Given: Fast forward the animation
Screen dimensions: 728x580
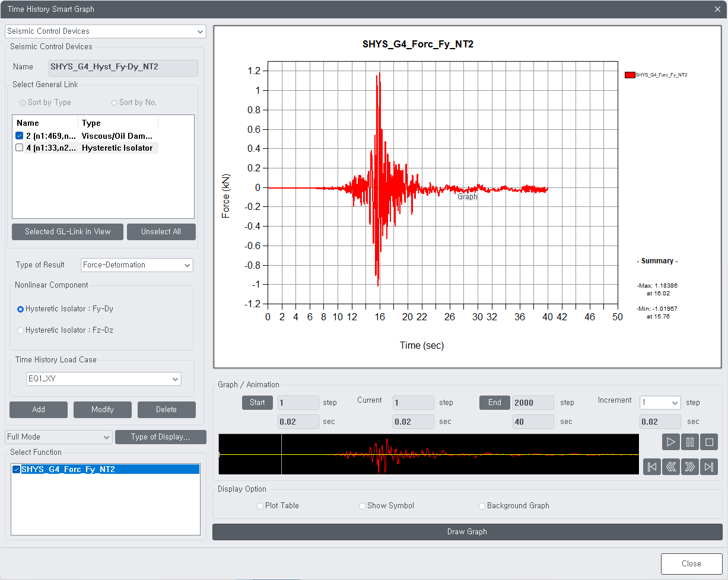Looking at the screenshot, I should (x=690, y=467).
